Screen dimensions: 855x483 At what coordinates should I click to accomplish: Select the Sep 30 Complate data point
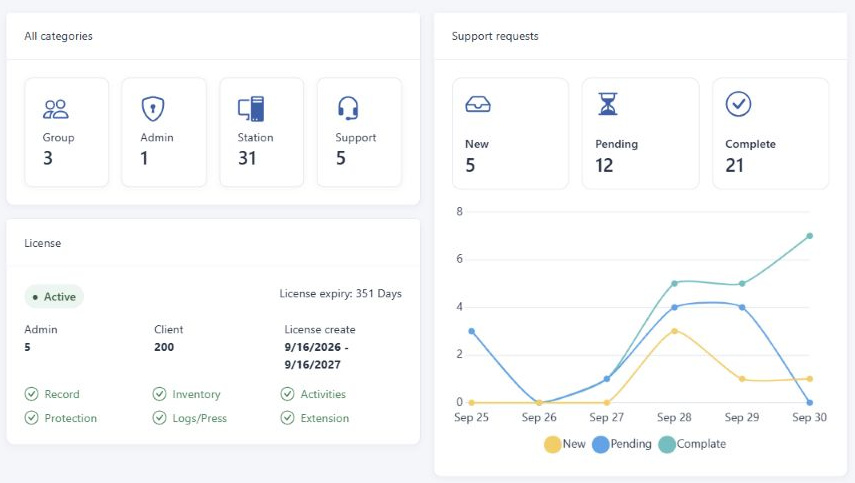click(810, 236)
